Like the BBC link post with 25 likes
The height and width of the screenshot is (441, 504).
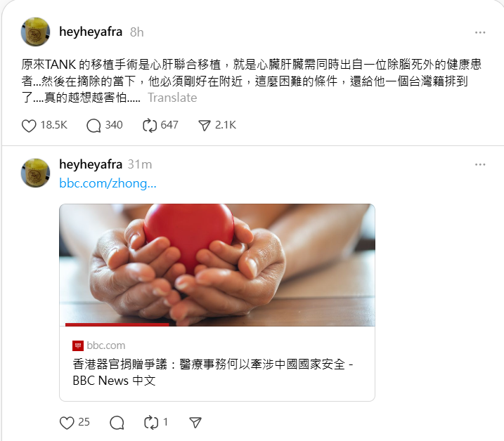tap(67, 423)
